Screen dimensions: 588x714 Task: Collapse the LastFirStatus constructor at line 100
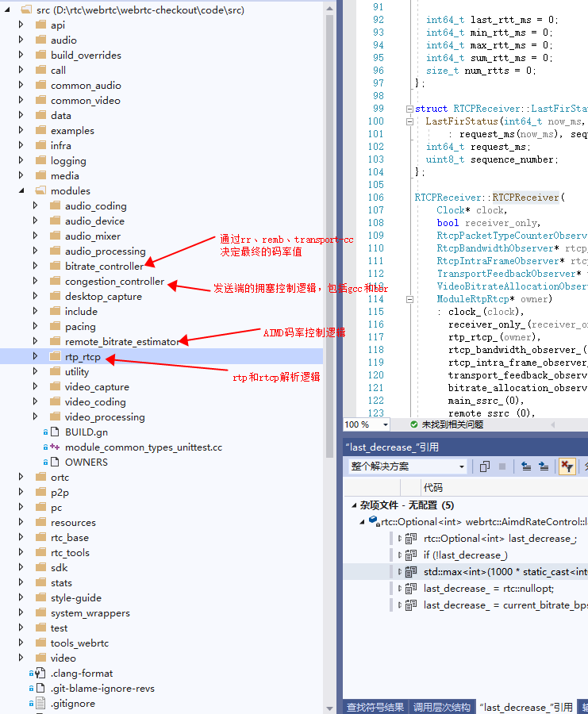point(409,121)
